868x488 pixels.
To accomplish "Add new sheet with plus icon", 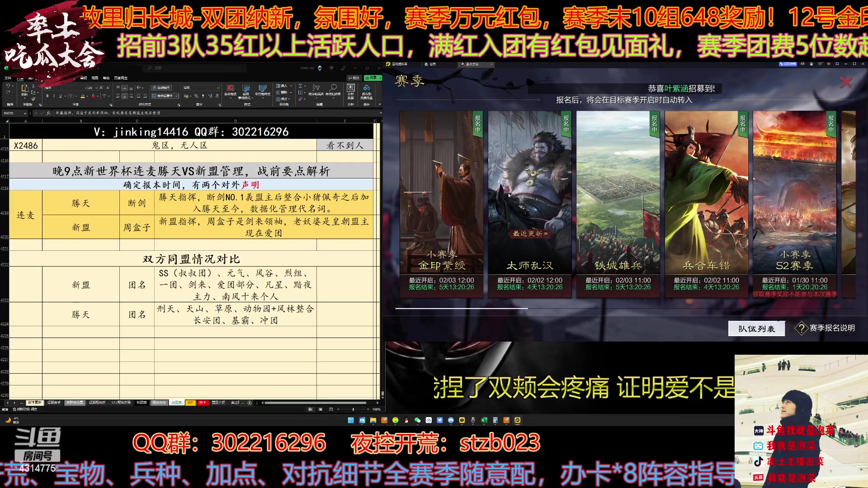I will pos(250,403).
